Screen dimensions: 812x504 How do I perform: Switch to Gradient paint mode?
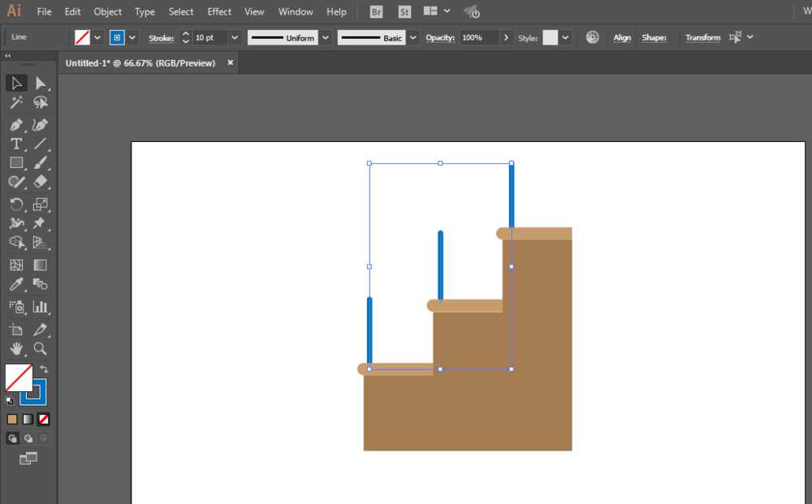click(x=28, y=419)
